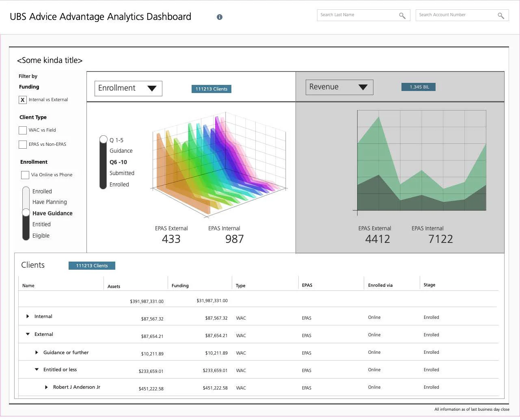The width and height of the screenshot is (520, 420).
Task: Collapse the External row
Action: tap(28, 334)
